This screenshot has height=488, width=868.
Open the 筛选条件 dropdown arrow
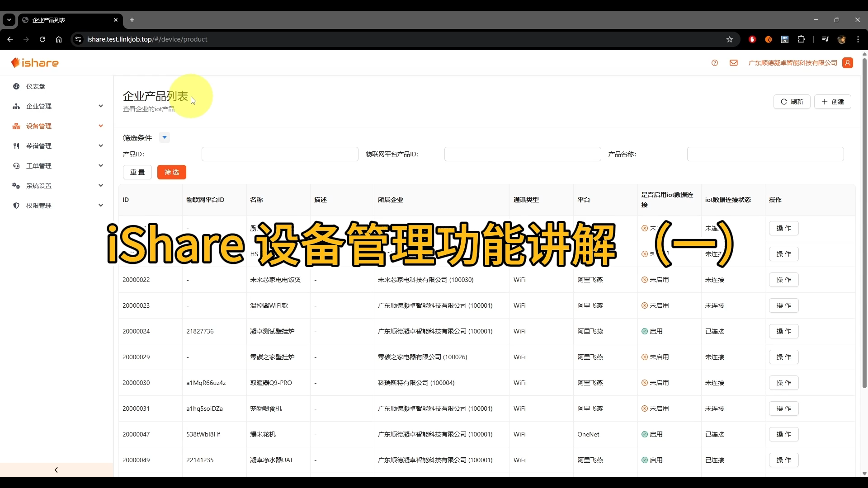coord(165,137)
